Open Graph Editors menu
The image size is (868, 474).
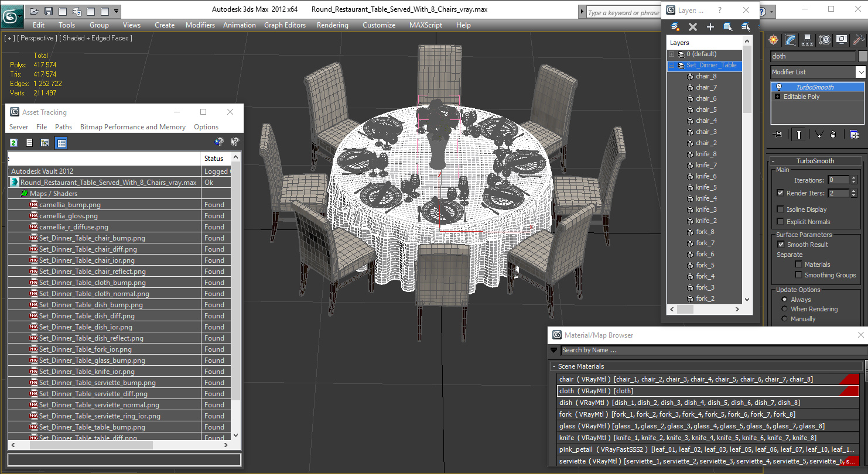click(285, 25)
